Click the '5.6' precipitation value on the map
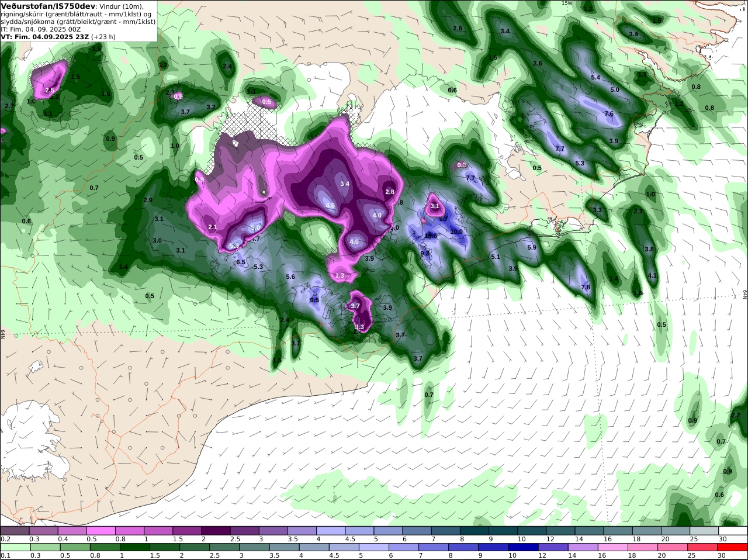748x560 pixels. pyautogui.click(x=290, y=277)
